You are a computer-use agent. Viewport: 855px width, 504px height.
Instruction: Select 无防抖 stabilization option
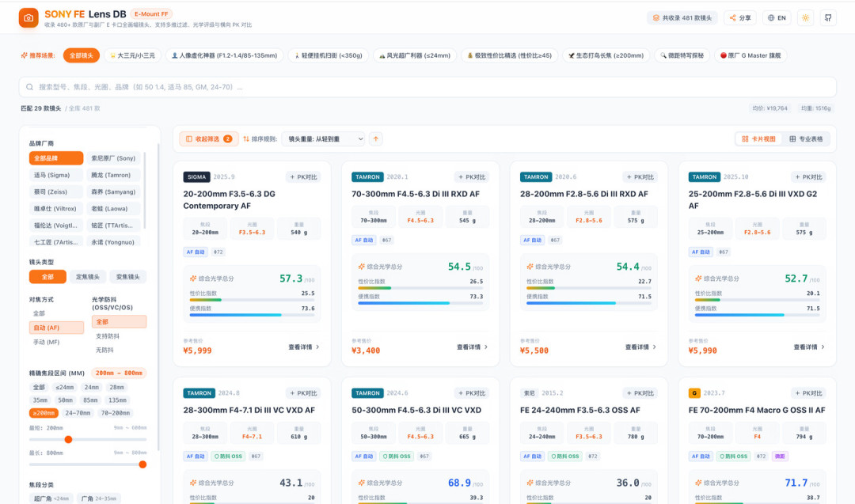(x=119, y=351)
